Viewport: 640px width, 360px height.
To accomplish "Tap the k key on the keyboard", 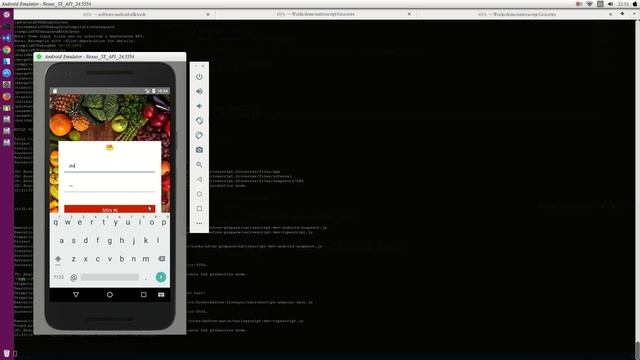I will click(x=146, y=240).
